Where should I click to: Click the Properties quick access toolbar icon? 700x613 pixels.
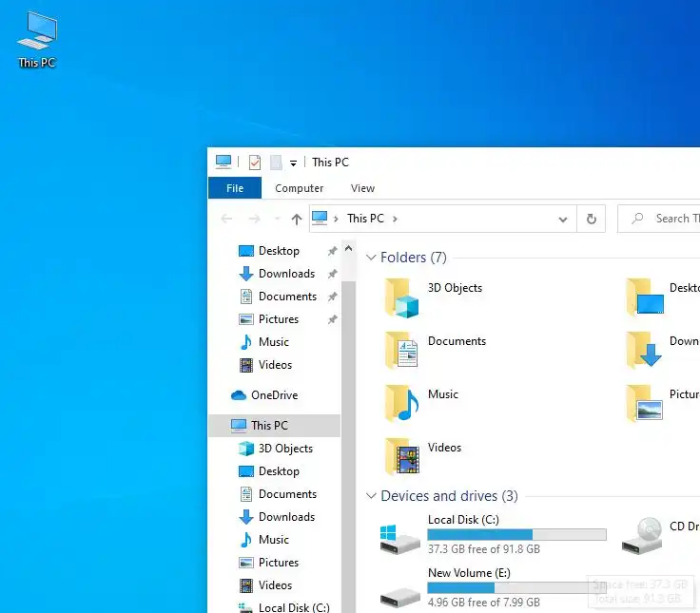pyautogui.click(x=255, y=163)
